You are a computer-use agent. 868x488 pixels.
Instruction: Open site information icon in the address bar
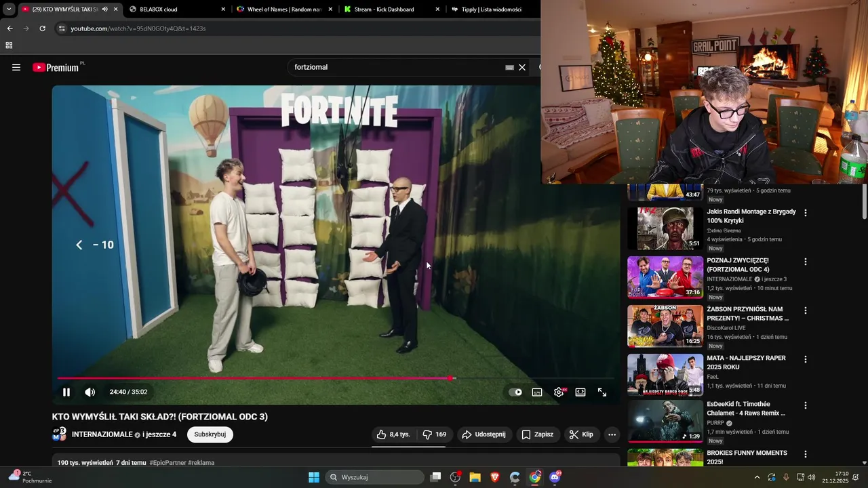tap(62, 28)
